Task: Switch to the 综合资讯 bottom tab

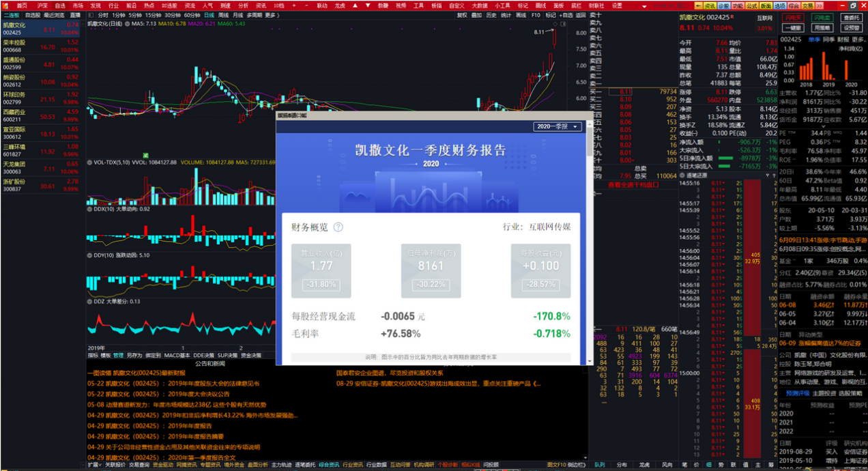Action: click(x=328, y=464)
